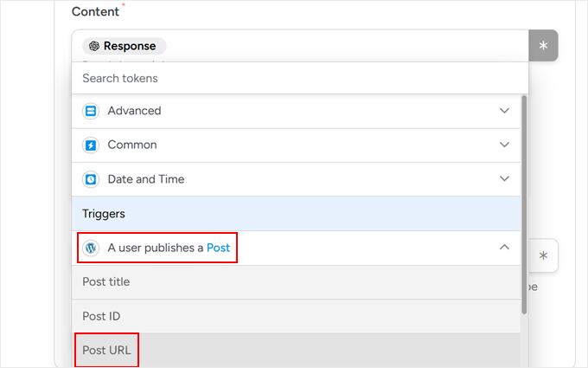Image resolution: width=588 pixels, height=368 pixels.
Task: Click the Response token chip
Action: [x=125, y=47]
